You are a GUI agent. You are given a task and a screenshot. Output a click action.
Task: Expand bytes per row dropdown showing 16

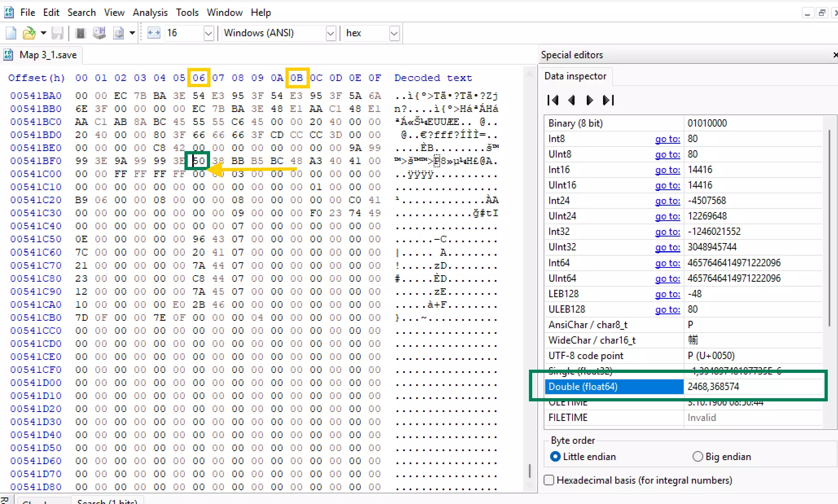tap(208, 33)
